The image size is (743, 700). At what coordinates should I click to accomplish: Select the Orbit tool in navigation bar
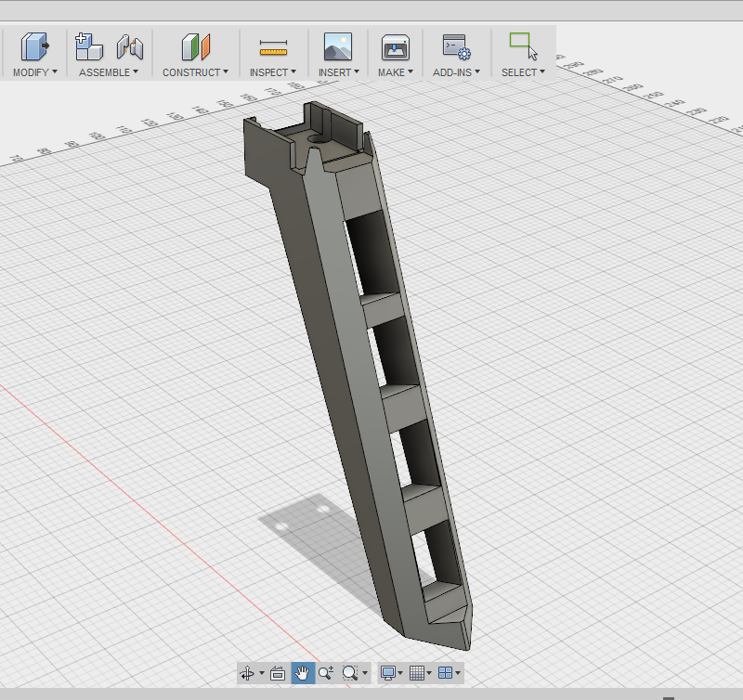(247, 673)
